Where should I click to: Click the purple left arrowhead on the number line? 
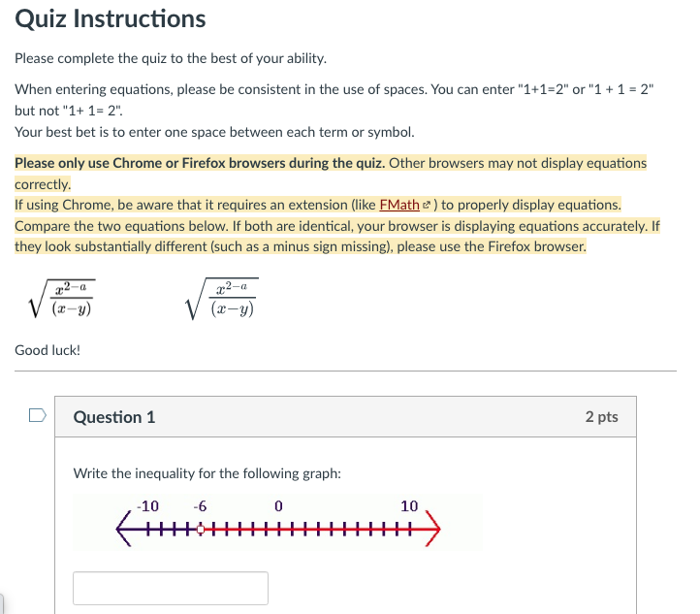[124, 530]
